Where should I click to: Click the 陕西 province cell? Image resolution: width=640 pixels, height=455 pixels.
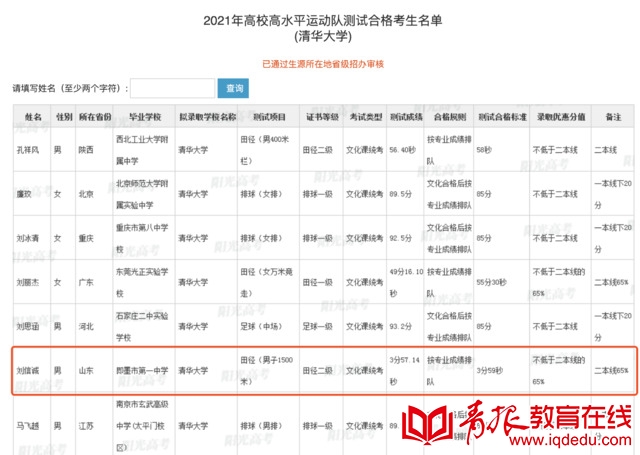point(86,150)
